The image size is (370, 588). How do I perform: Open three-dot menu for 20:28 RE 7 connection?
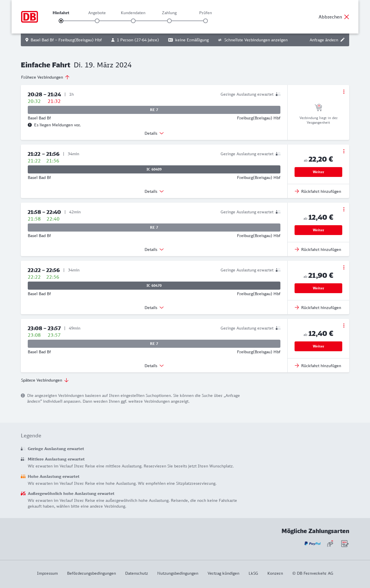pos(344,92)
